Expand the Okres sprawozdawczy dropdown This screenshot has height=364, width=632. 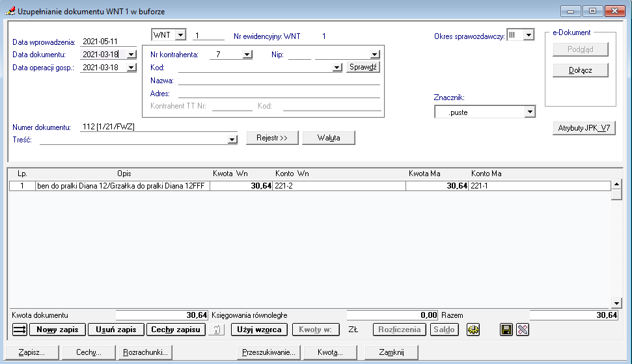pyautogui.click(x=529, y=35)
